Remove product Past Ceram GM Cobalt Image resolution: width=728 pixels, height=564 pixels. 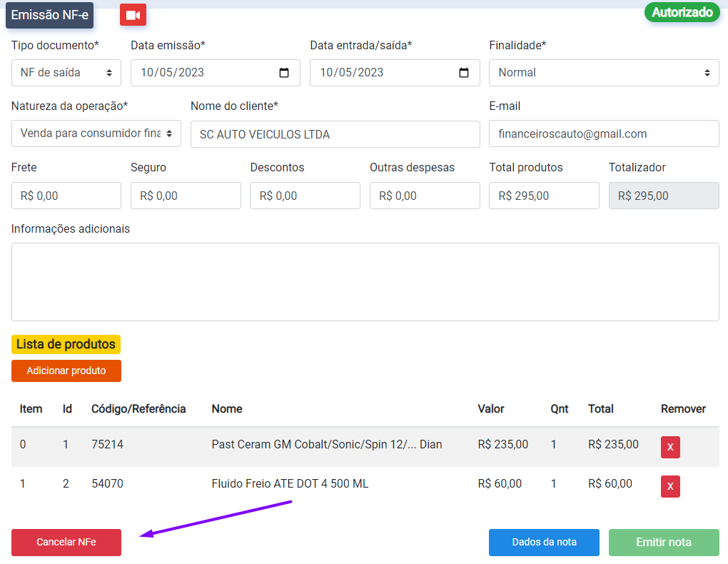[x=670, y=447]
